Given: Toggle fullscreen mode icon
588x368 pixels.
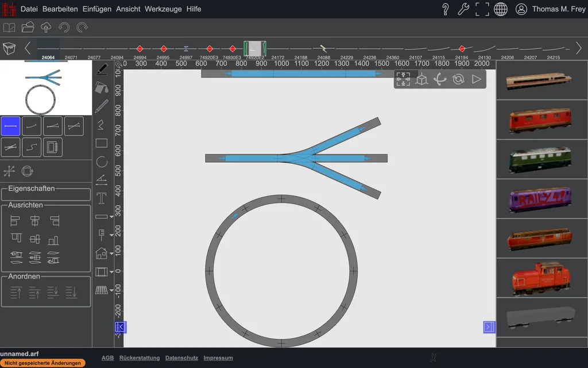Looking at the screenshot, I should [x=482, y=9].
